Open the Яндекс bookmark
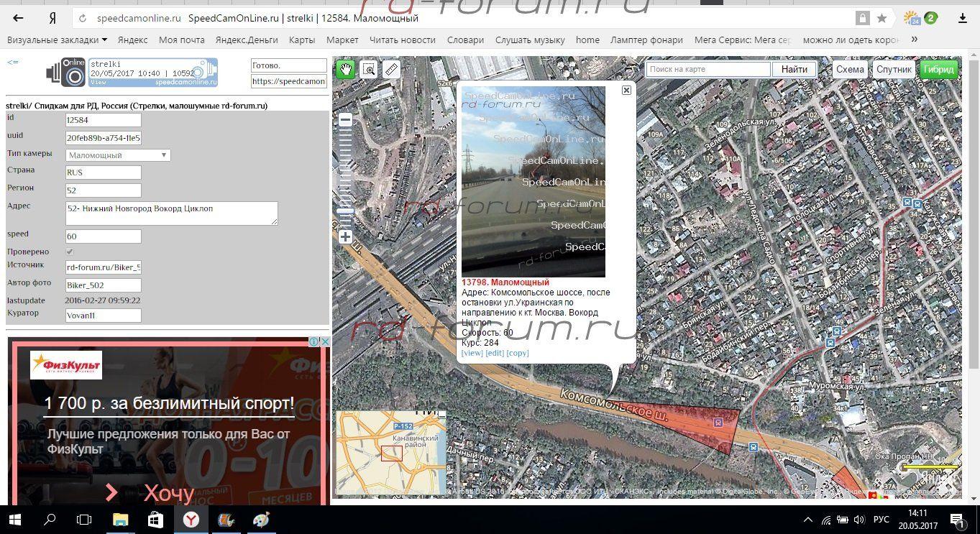The image size is (980, 534). (133, 40)
